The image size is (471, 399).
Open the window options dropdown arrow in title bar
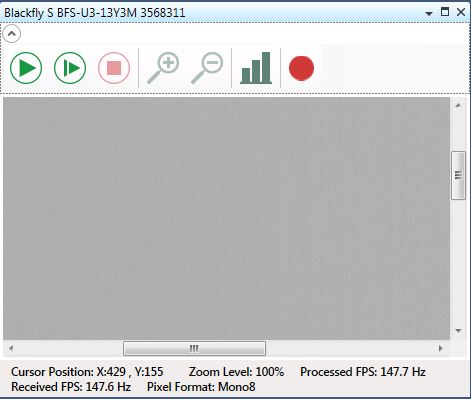[x=429, y=13]
